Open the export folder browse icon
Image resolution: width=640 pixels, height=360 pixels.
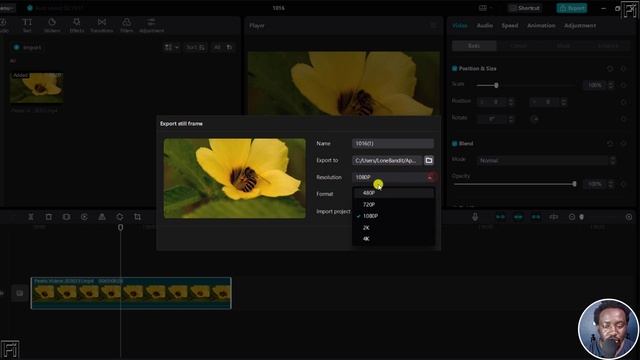(429, 160)
